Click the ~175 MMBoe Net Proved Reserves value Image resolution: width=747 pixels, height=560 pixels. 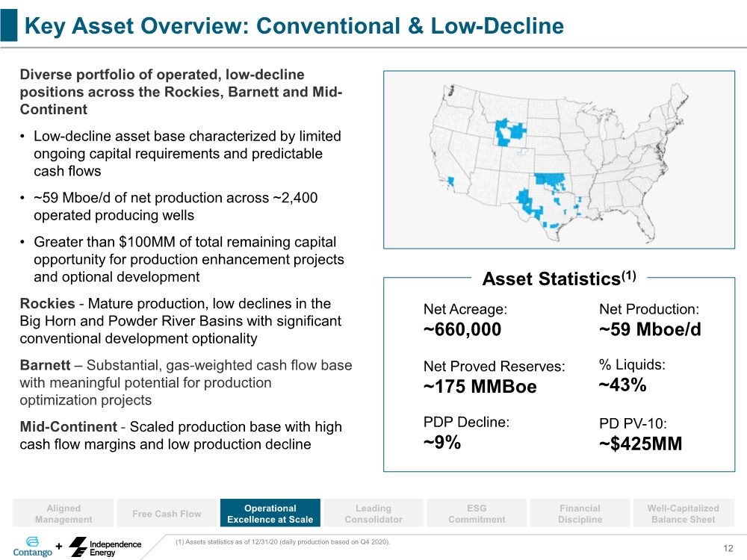[480, 387]
